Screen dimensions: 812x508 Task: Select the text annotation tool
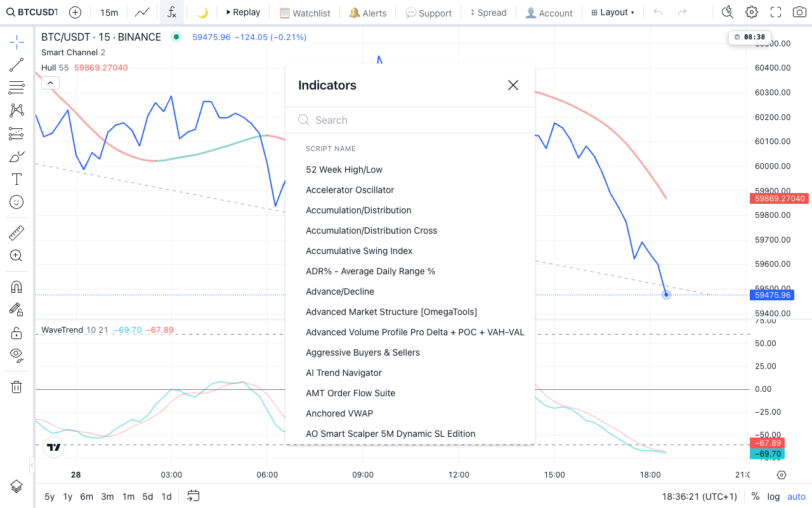click(16, 179)
